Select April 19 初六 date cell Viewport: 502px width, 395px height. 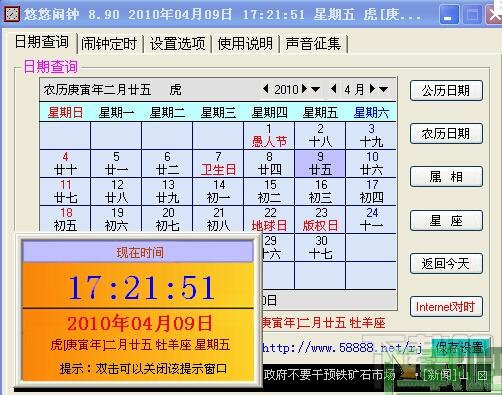point(116,219)
